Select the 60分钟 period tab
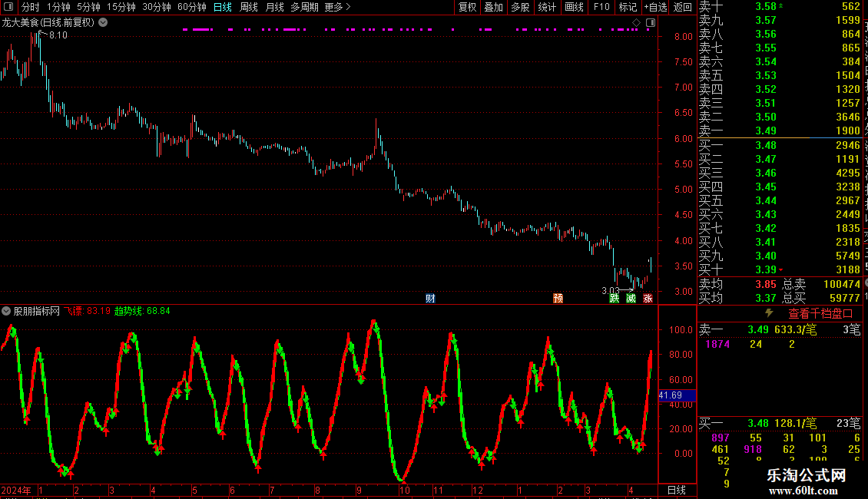The height and width of the screenshot is (499, 868). pyautogui.click(x=192, y=7)
